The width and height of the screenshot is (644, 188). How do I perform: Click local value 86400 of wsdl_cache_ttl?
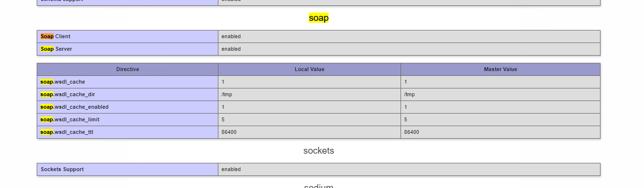pos(229,132)
